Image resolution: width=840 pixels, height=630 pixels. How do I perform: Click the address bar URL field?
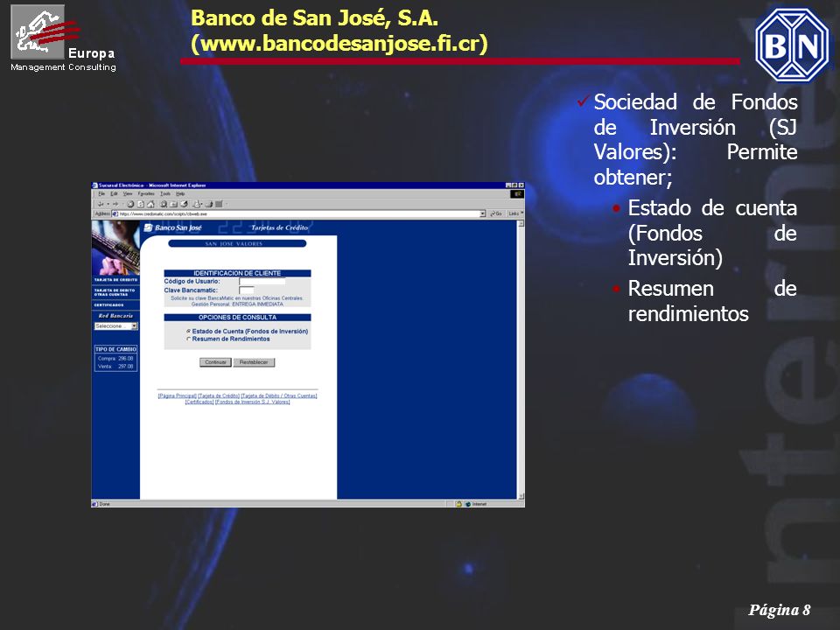(297, 213)
